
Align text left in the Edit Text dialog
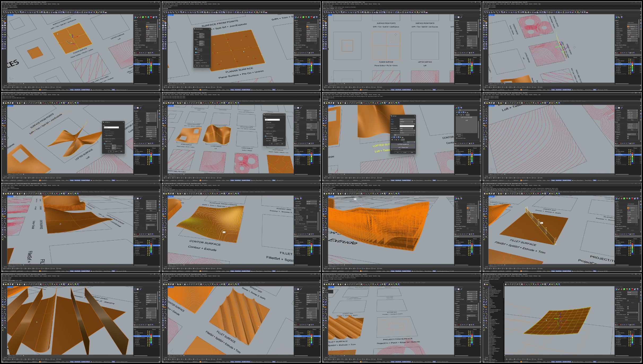coord(392,137)
